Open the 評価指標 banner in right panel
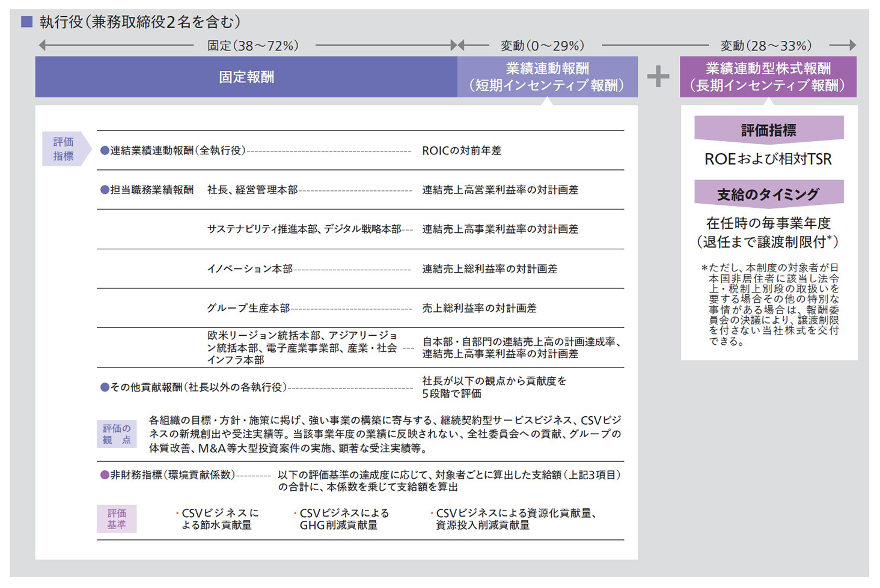The height and width of the screenshot is (588, 880). pos(768,130)
